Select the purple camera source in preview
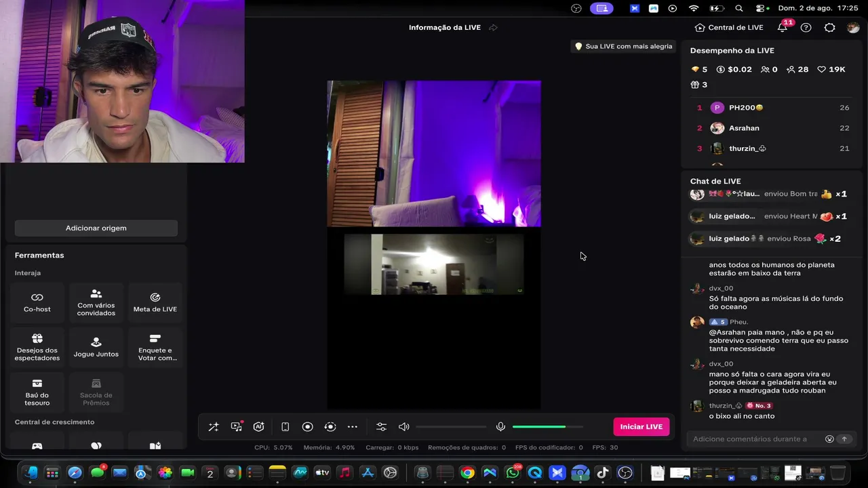868x488 pixels. click(x=434, y=154)
